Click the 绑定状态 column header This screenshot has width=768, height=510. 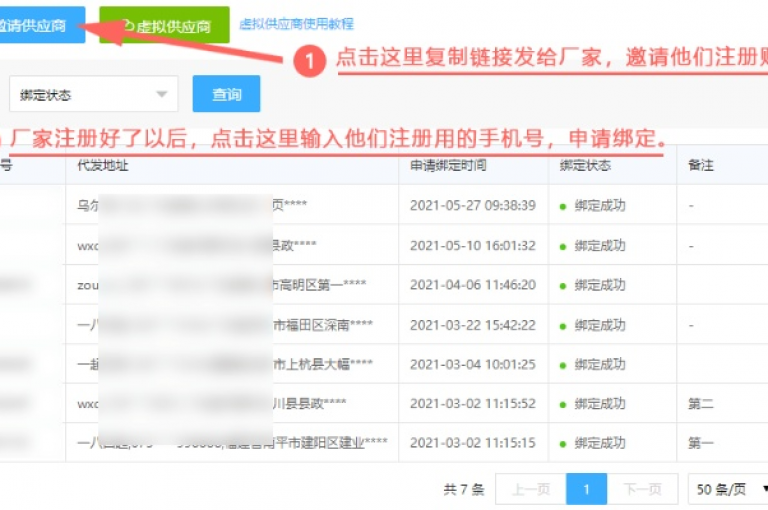tap(585, 166)
